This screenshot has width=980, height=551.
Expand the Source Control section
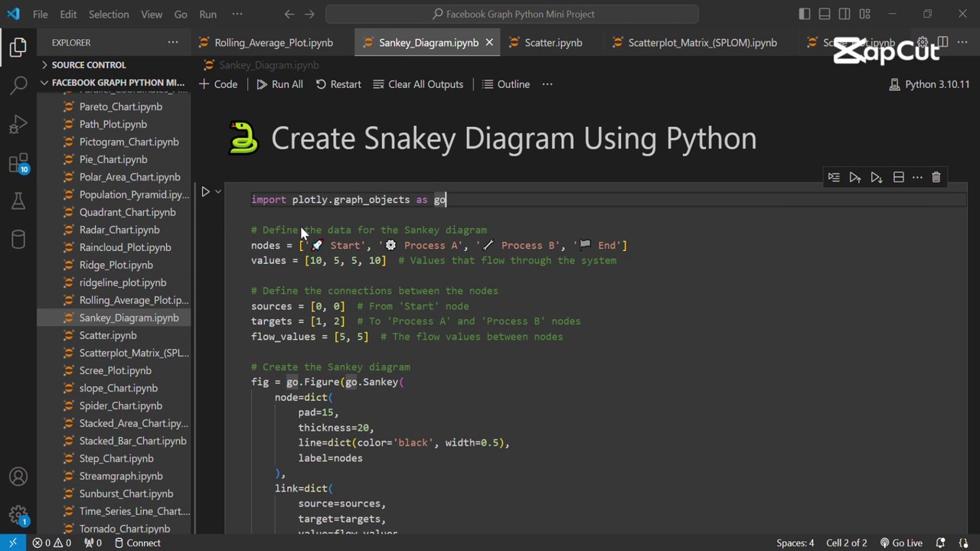tap(88, 65)
